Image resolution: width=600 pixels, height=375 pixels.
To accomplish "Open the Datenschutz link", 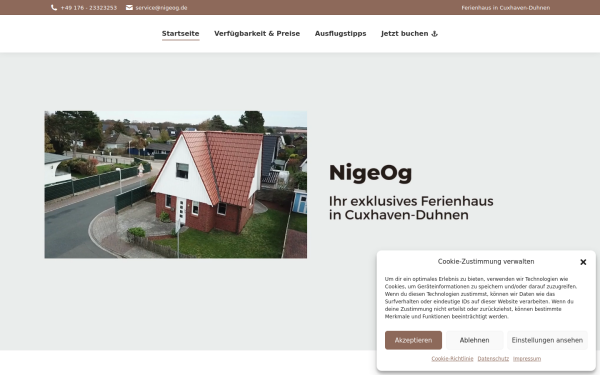I will (493, 359).
